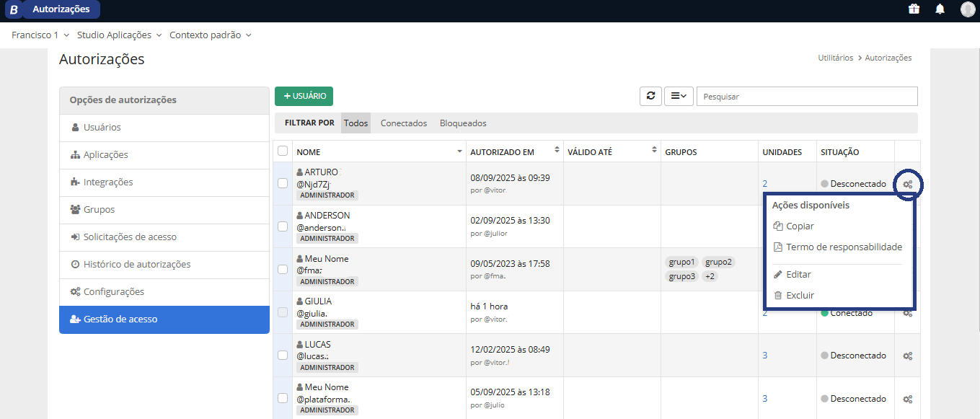
Task: Open actions gear for LUCAS row
Action: 908,356
